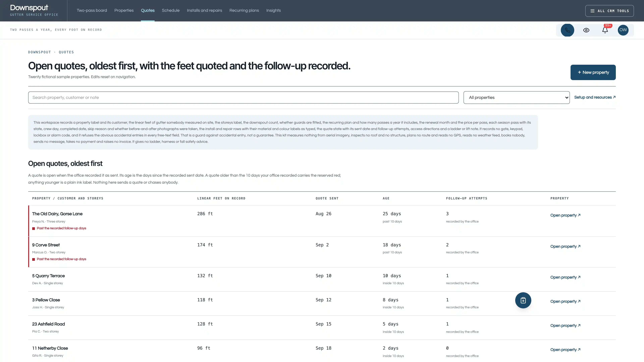The height and width of the screenshot is (362, 644).
Task: Open property for 9 Corve Street
Action: (565, 246)
